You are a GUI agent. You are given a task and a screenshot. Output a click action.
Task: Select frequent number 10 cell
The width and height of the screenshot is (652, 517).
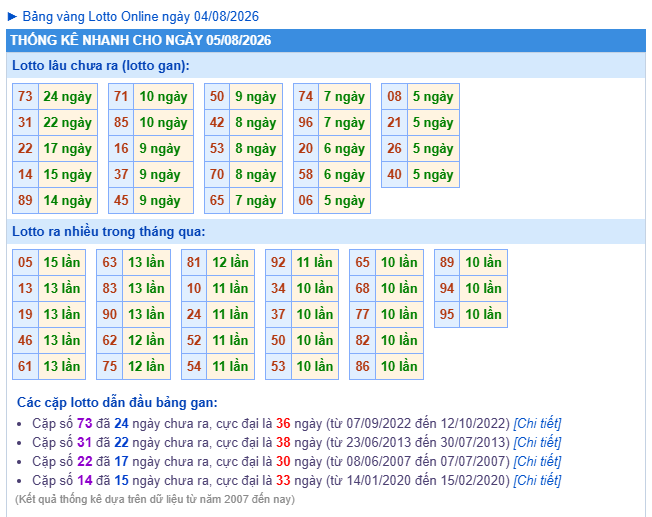pos(194,288)
